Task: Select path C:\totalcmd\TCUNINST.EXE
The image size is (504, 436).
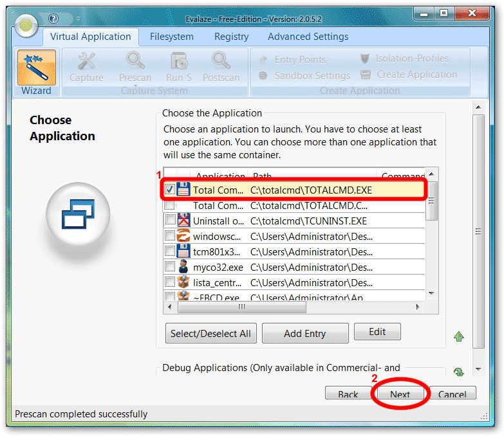Action: 308,221
